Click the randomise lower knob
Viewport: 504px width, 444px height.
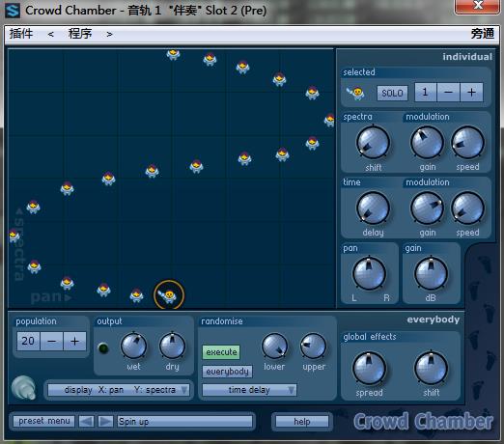point(274,346)
